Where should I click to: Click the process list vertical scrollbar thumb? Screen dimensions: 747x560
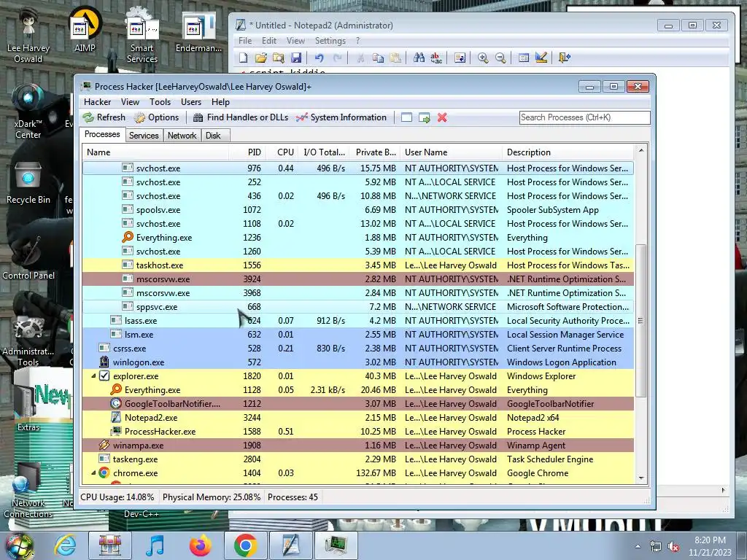(x=641, y=321)
